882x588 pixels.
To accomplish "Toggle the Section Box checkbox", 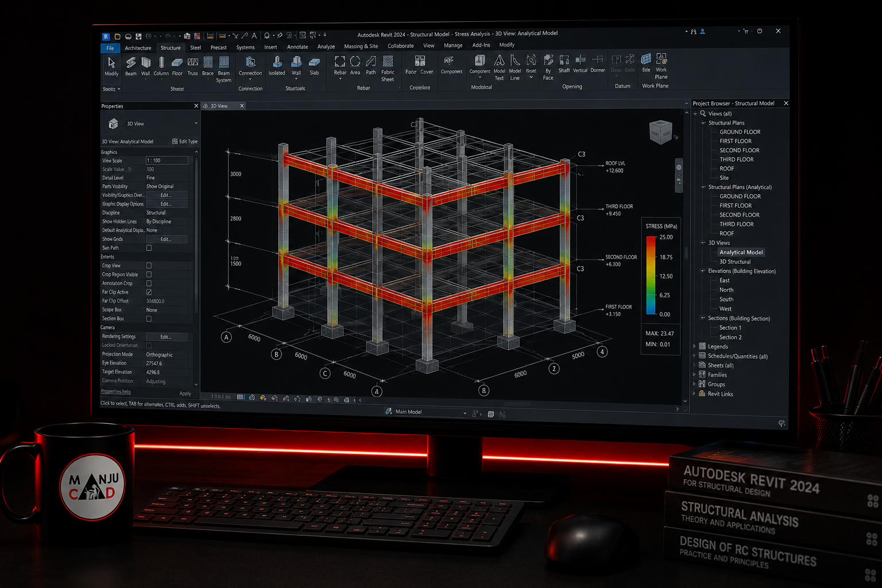I will (x=149, y=319).
